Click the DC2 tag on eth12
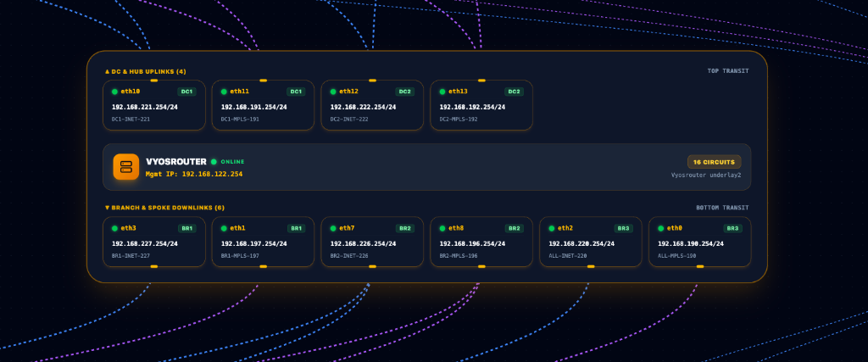The height and width of the screenshot is (362, 868). click(x=405, y=92)
